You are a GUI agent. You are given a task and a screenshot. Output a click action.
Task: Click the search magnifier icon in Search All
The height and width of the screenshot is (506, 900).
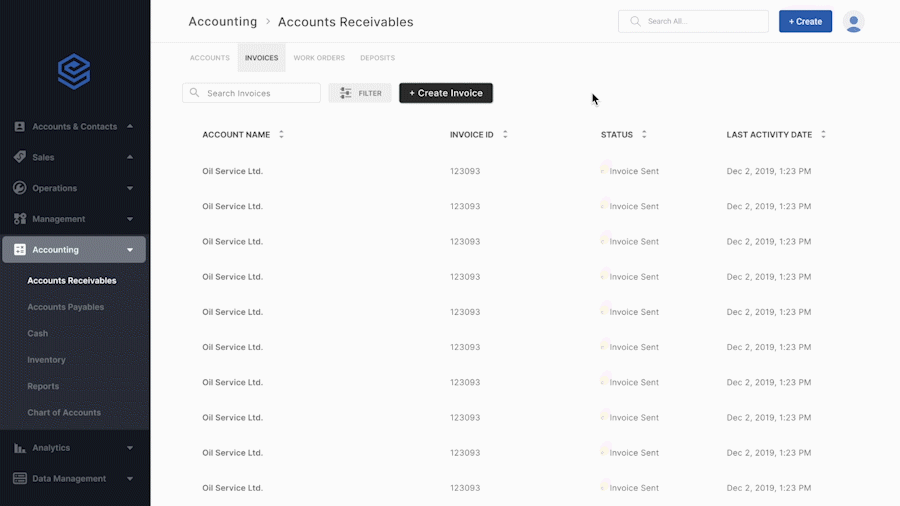[635, 21]
